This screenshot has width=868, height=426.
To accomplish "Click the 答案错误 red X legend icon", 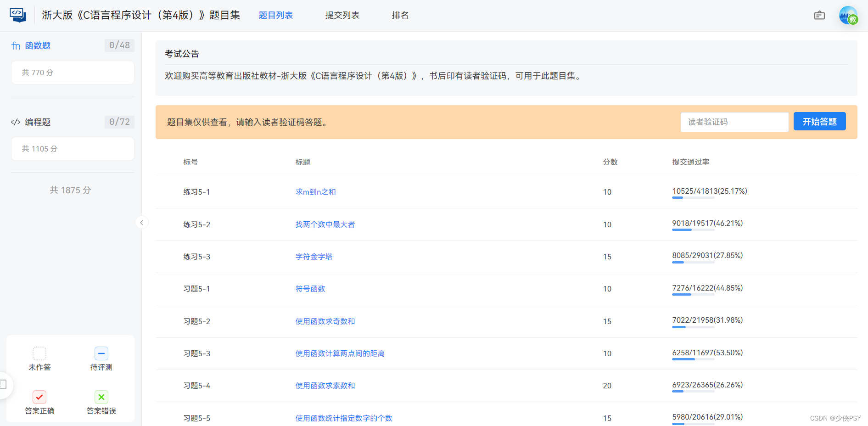I will tap(101, 397).
